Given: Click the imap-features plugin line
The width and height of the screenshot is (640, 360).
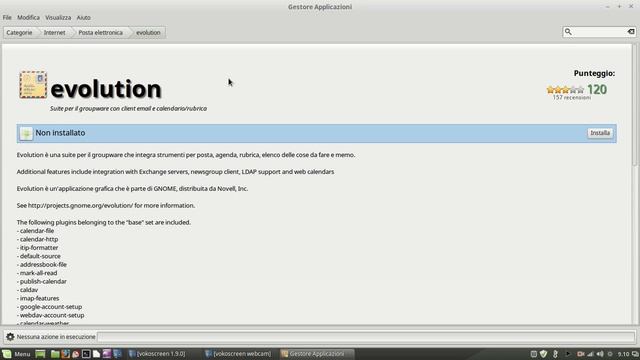Looking at the screenshot, I should coord(38,298).
